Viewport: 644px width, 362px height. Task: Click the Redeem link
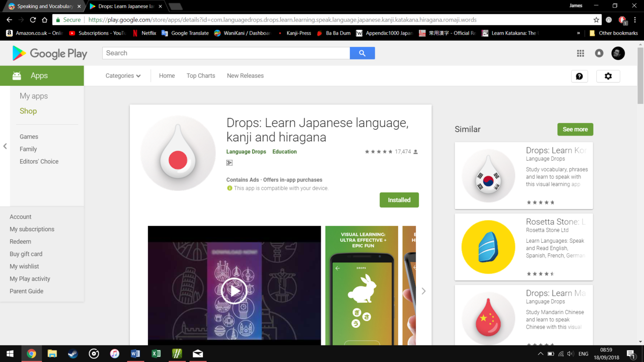pyautogui.click(x=20, y=242)
